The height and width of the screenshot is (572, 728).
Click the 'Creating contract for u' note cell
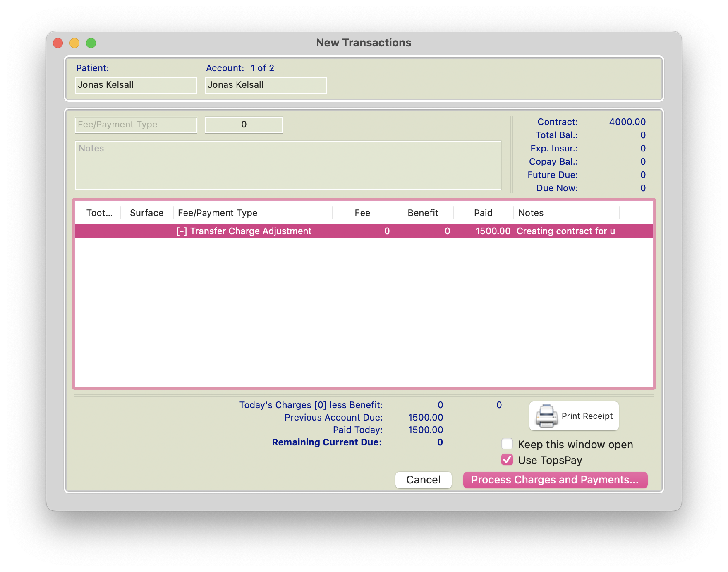coord(566,231)
